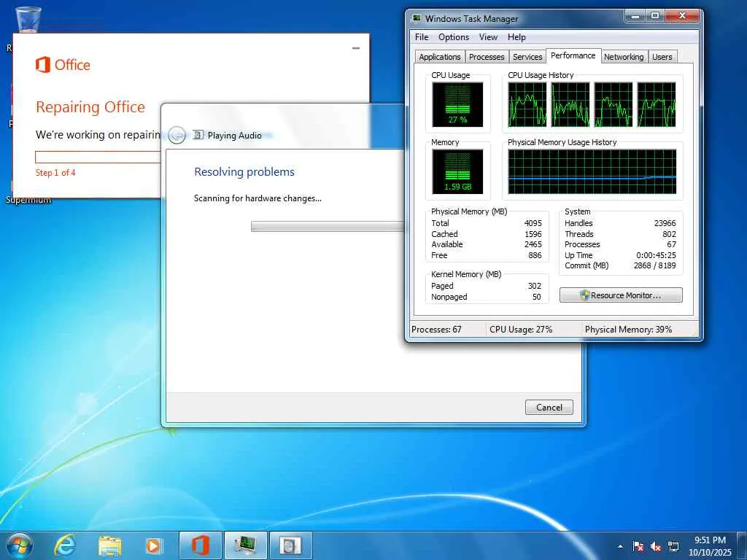
Task: Click the Physical Memory Usage History graph
Action: click(592, 172)
